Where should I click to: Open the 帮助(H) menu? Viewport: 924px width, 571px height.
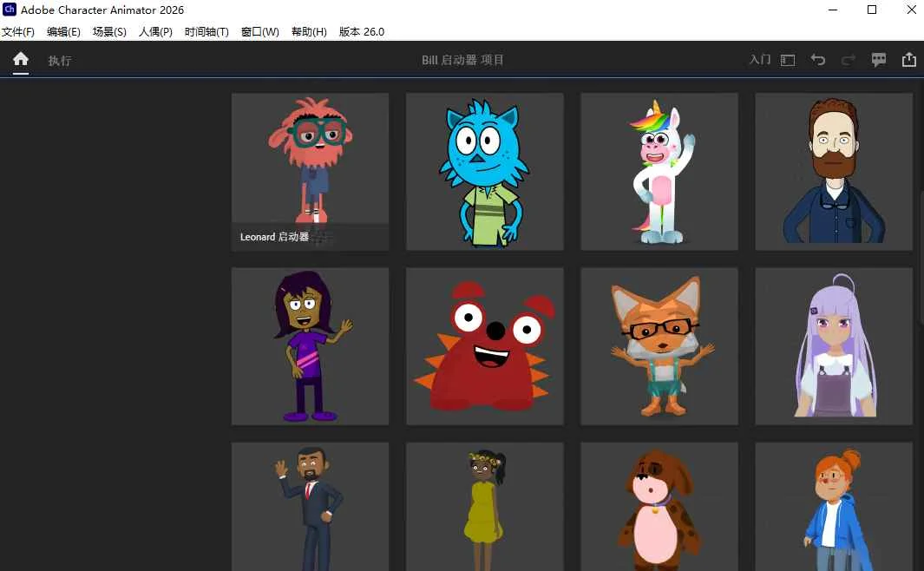point(309,32)
